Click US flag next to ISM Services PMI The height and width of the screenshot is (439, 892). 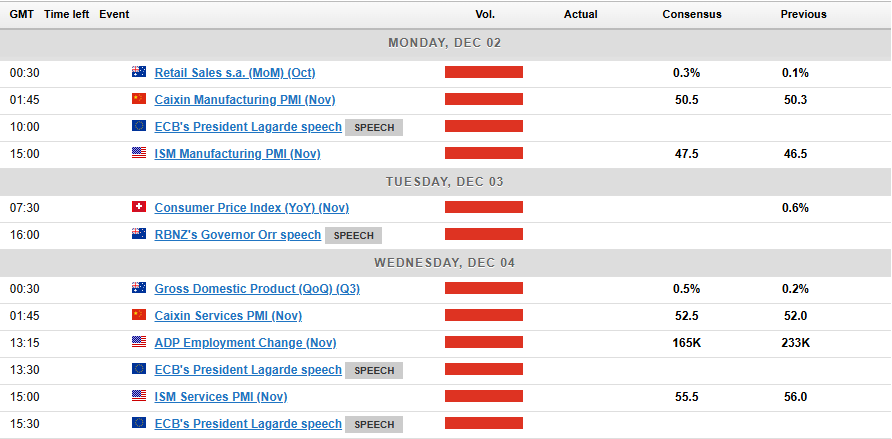coord(138,397)
